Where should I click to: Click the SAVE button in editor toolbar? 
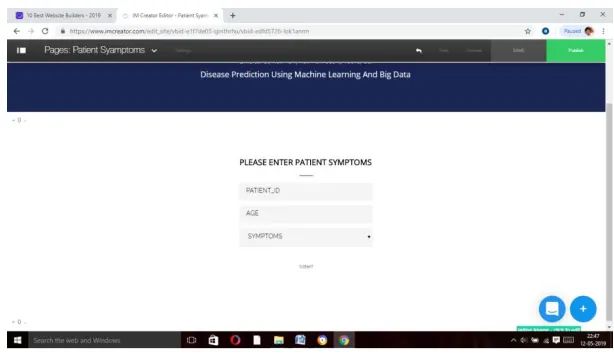(x=518, y=51)
